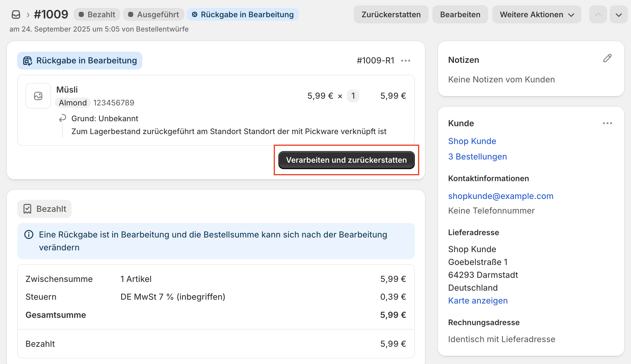The width and height of the screenshot is (631, 364).
Task: Open the Shop Kunde customer link
Action: click(472, 141)
